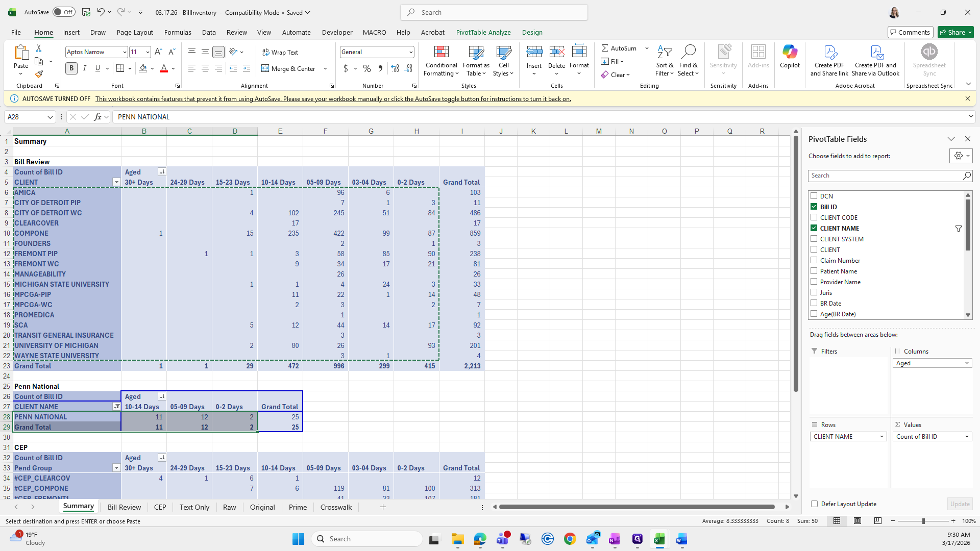This screenshot has width=980, height=551.
Task: Open the Number Format dropdown
Action: tap(410, 52)
